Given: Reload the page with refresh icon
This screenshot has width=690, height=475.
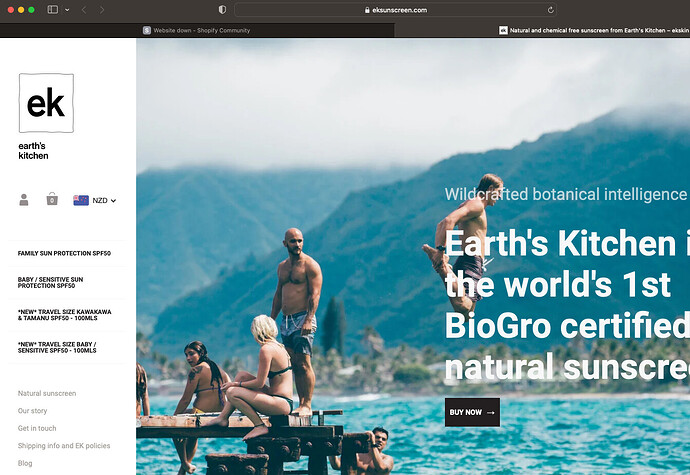Looking at the screenshot, I should click(x=550, y=10).
